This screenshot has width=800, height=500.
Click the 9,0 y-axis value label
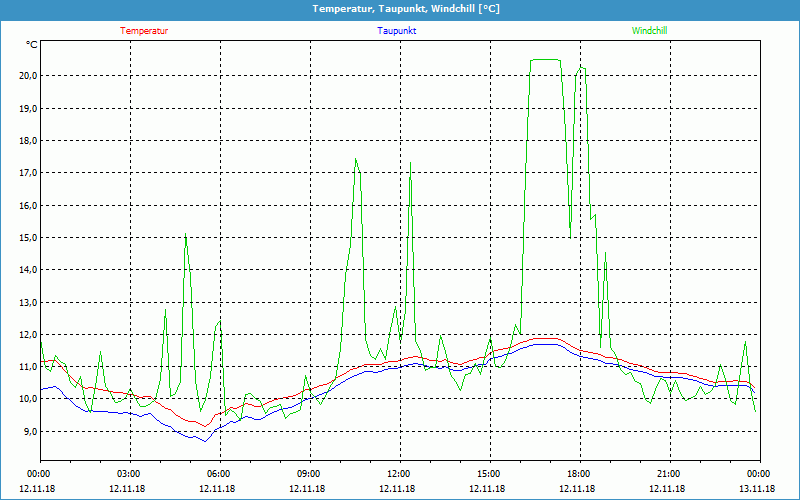point(29,432)
